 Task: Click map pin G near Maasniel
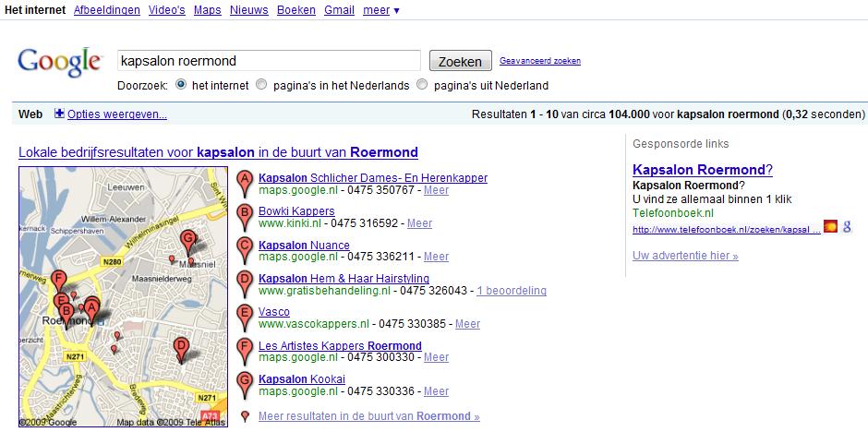click(188, 242)
